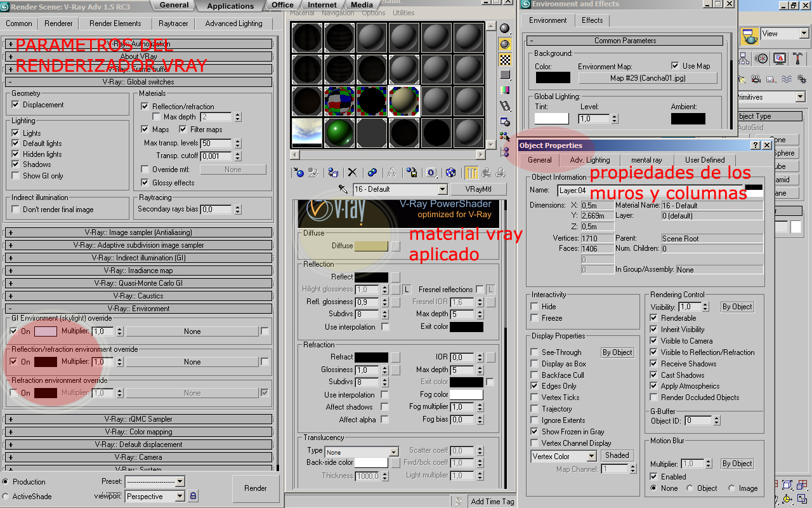The image size is (812, 508).
Task: Toggle Cast Shadows in Object Properties
Action: pyautogui.click(x=653, y=375)
